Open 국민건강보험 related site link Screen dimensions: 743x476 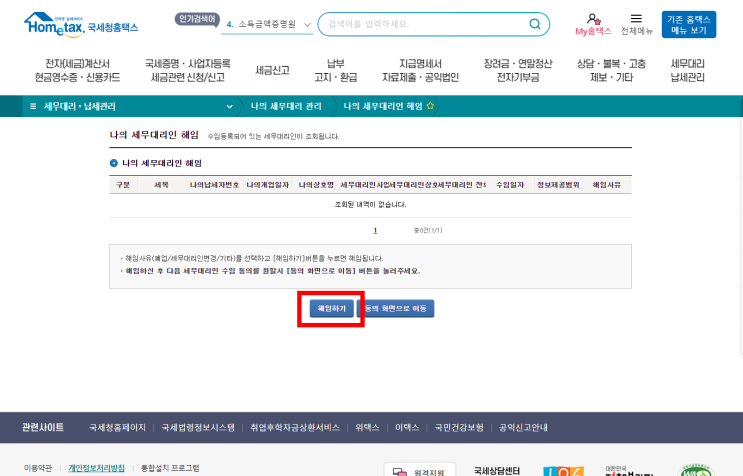[x=459, y=428]
